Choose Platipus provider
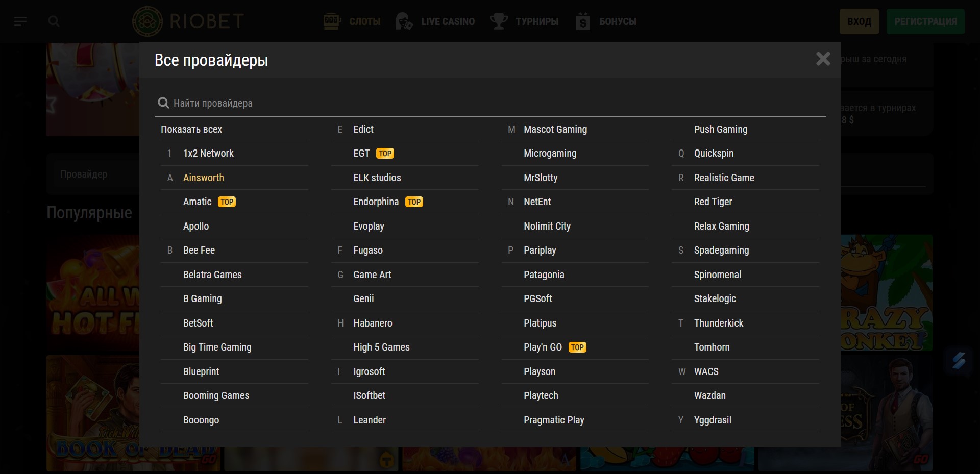Viewport: 980px width, 474px height. tap(540, 323)
